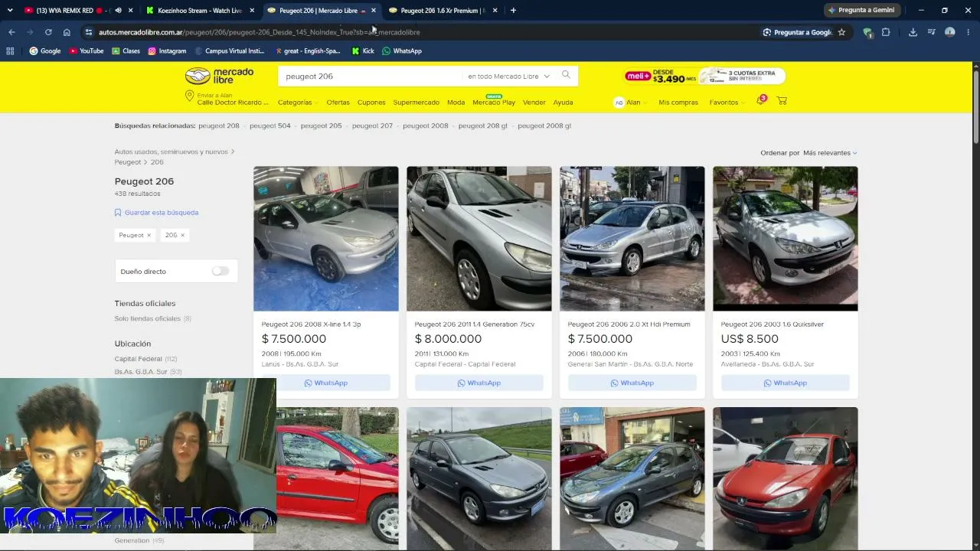The height and width of the screenshot is (551, 980).
Task: Open the Instagram bookmark
Action: tap(167, 51)
